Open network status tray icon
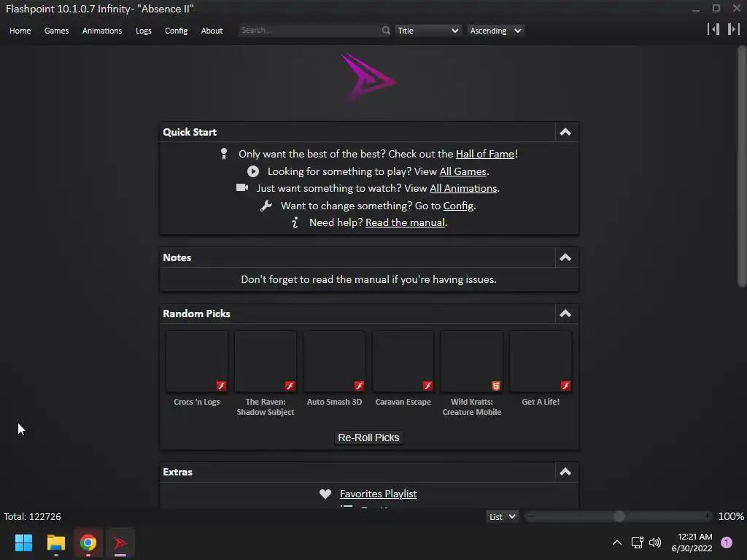 pyautogui.click(x=637, y=542)
